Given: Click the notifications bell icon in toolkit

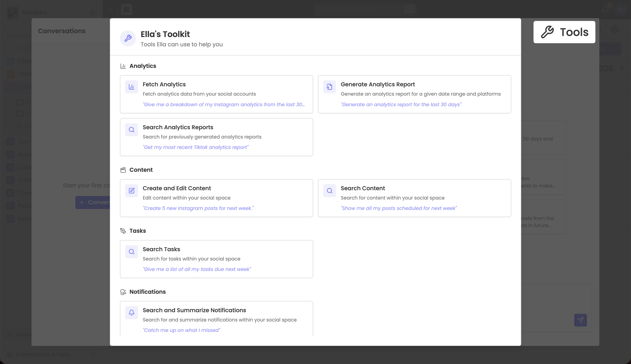Looking at the screenshot, I should [x=132, y=313].
